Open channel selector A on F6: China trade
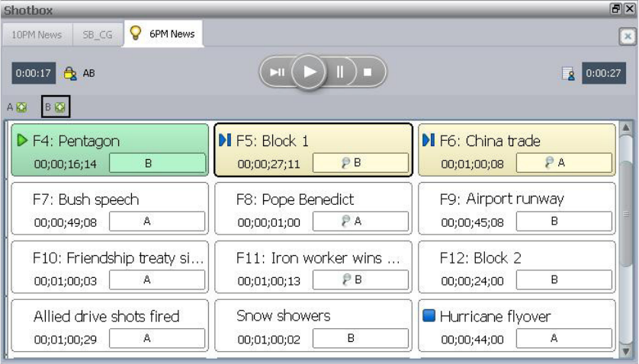This screenshot has width=639, height=364. click(x=564, y=163)
